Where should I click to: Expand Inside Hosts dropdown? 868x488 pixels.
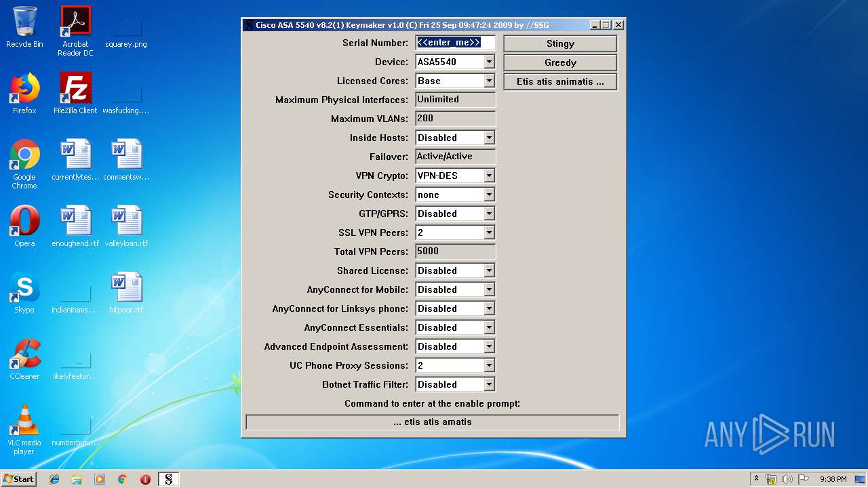coord(489,138)
